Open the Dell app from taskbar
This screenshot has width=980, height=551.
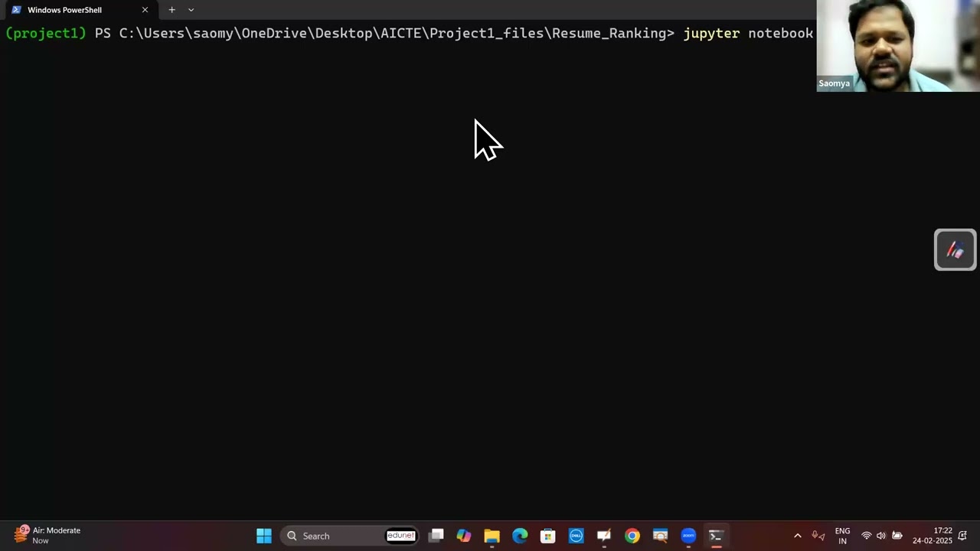pyautogui.click(x=576, y=536)
